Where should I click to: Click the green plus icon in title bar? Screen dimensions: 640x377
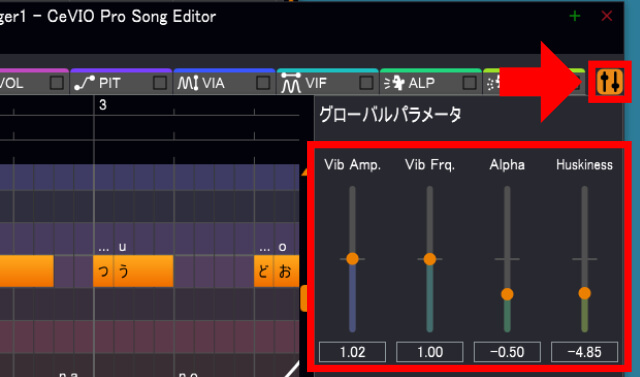click(575, 16)
